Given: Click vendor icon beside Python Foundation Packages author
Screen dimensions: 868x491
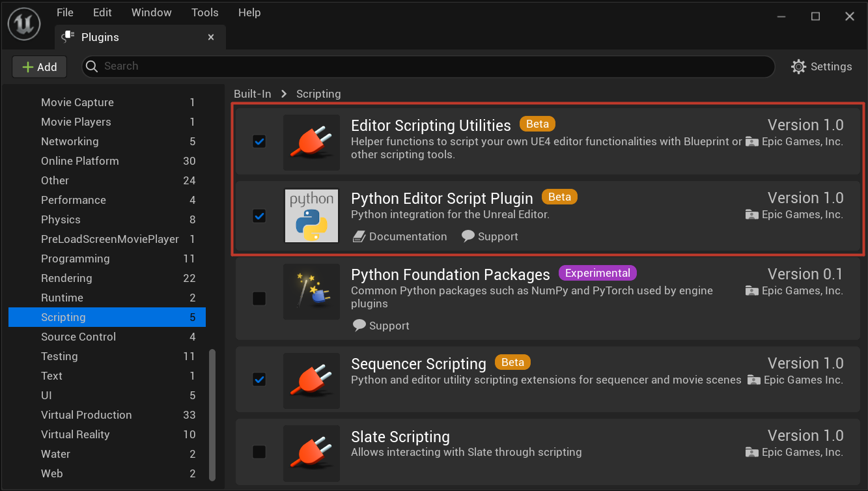Looking at the screenshot, I should pyautogui.click(x=752, y=290).
